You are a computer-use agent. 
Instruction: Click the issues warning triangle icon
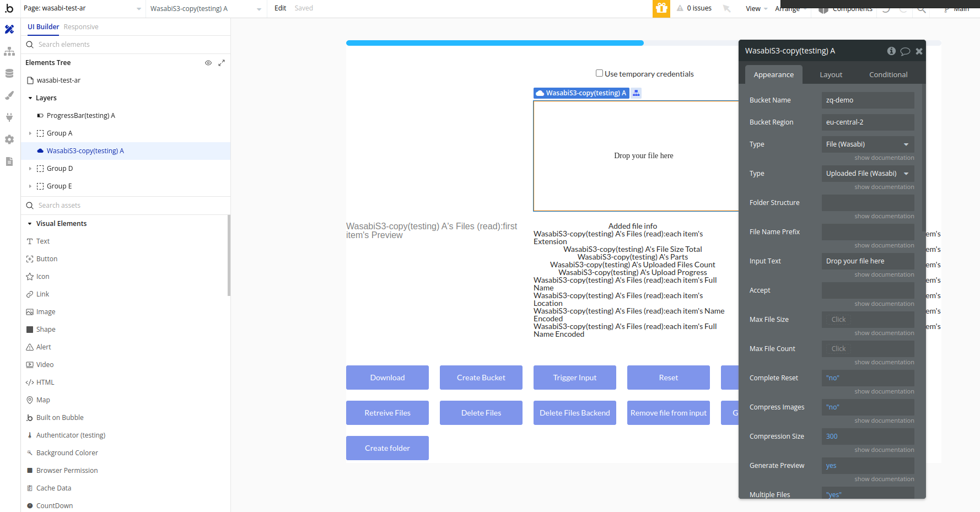tap(680, 8)
